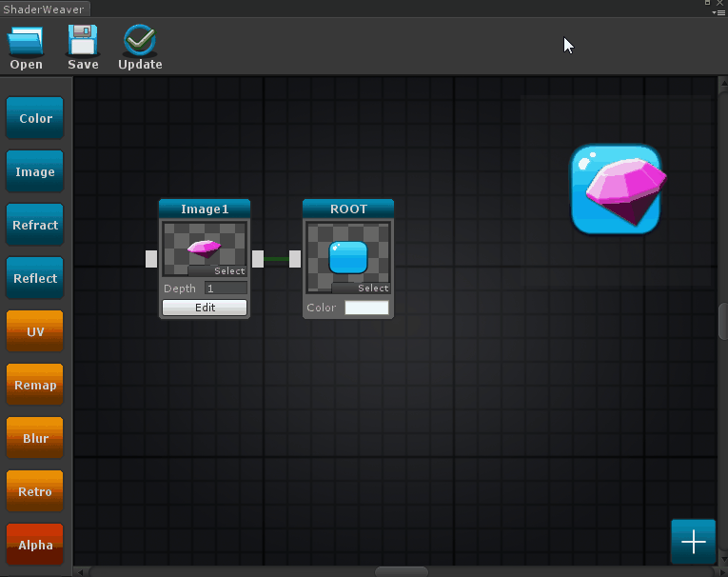Add a Refract node
This screenshot has height=577, width=728.
(35, 225)
